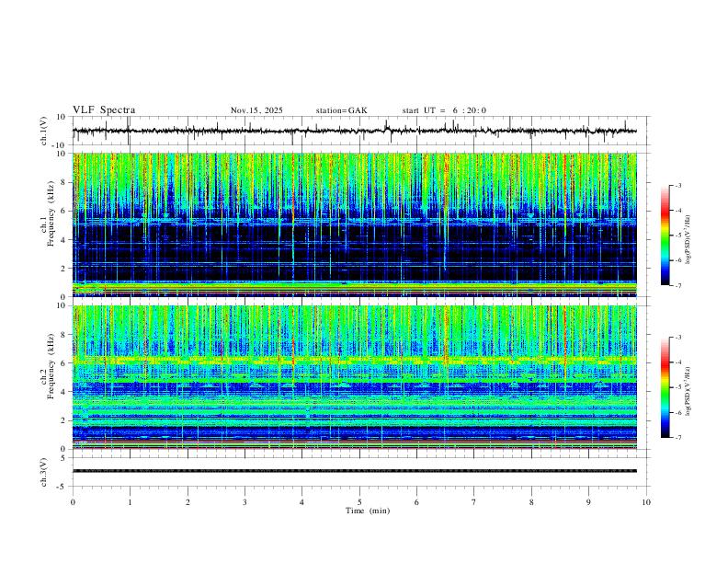
Task: Click the "station=GAK" label
Action: coord(342,110)
